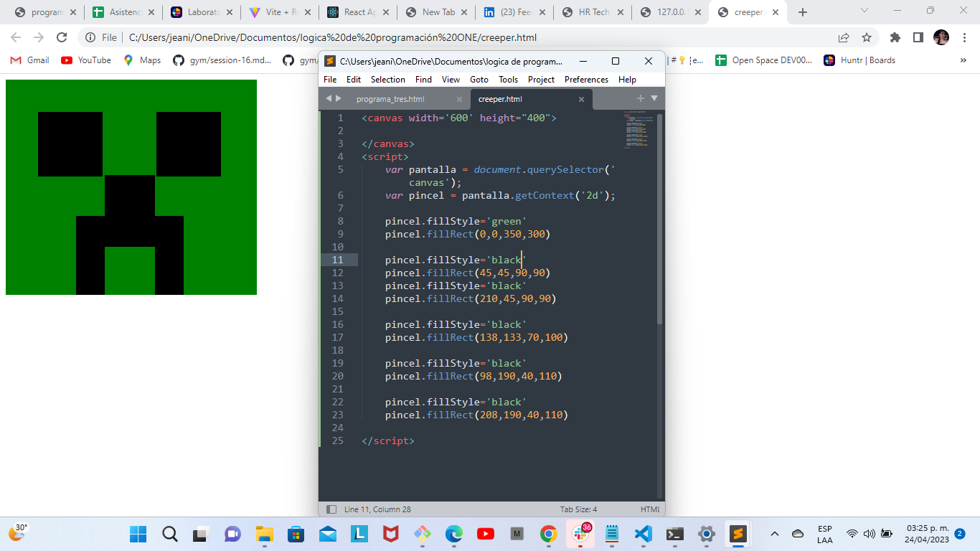Open a new Chrome tab

(x=803, y=11)
